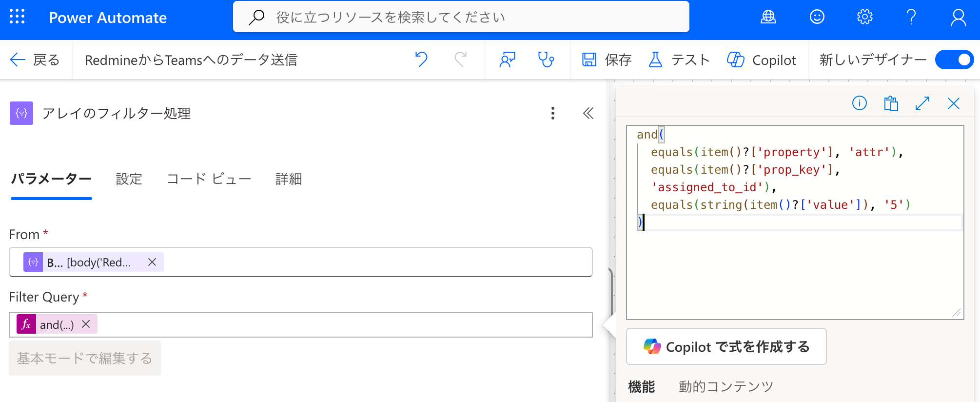Switch to the 詳細 tab
The width and height of the screenshot is (980, 402).
click(x=289, y=179)
